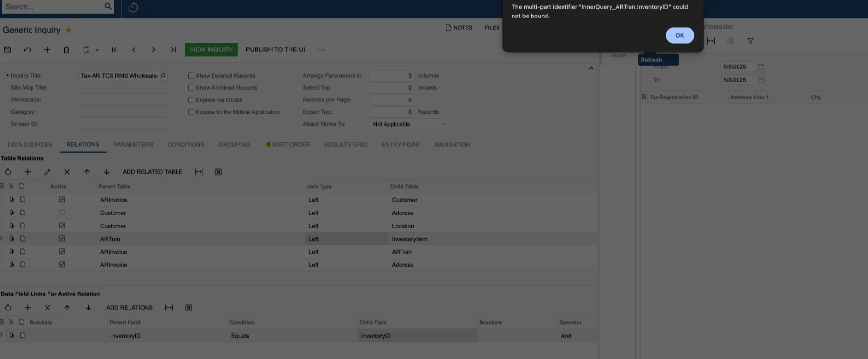This screenshot has width=868, height=359.
Task: Switch to the Data Sources tab
Action: (x=30, y=145)
